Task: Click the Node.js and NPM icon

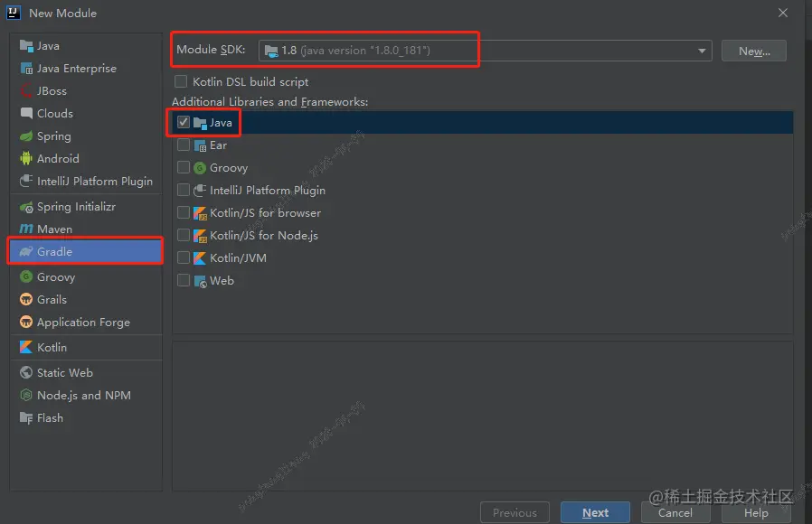Action: 26,395
